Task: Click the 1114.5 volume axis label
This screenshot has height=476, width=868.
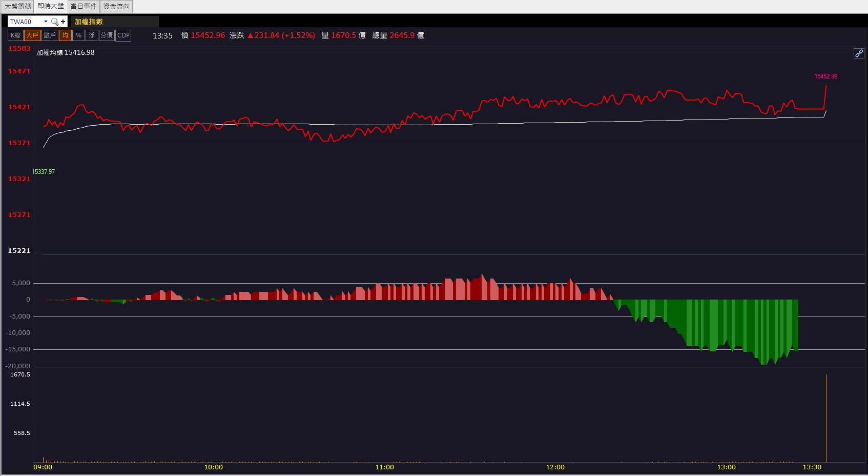Action: coord(20,404)
